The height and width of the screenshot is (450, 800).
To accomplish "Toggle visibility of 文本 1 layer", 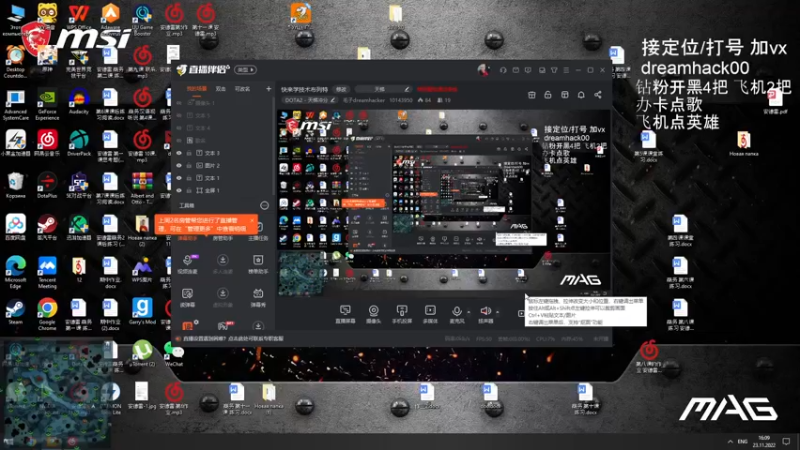I will click(x=179, y=178).
